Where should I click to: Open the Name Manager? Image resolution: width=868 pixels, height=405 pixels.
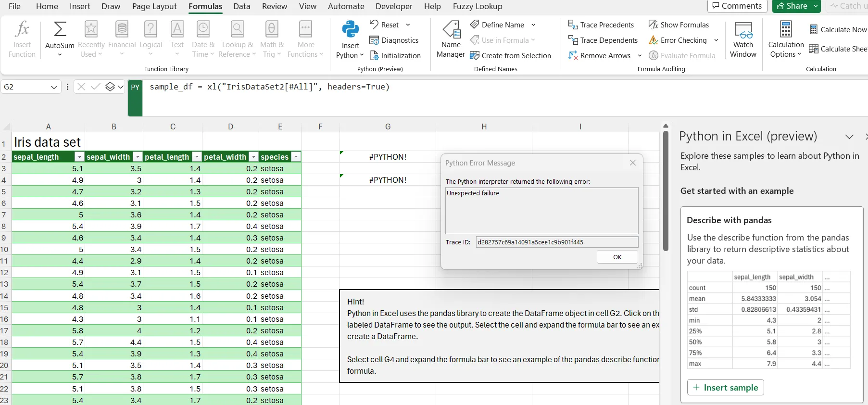[x=451, y=39]
